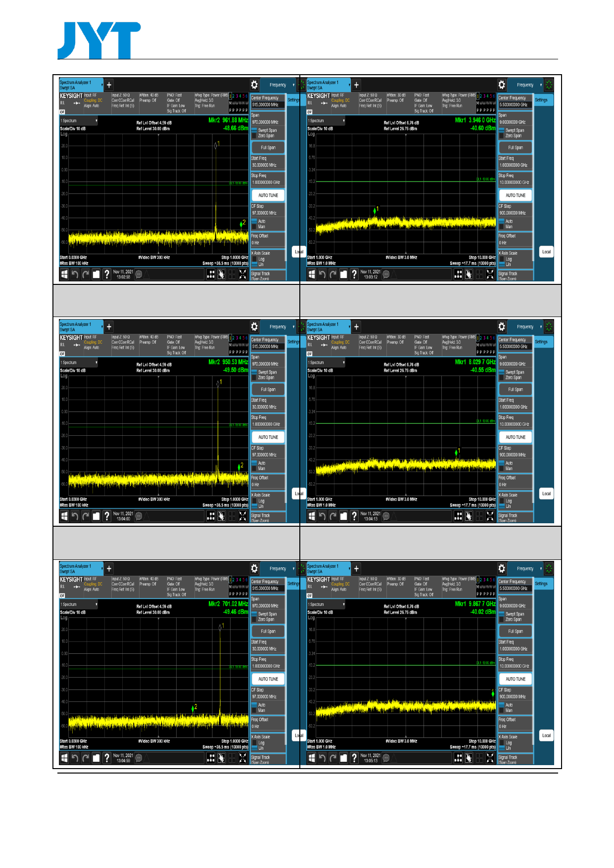Open Frequency dropdown in the 13:04:13 capture
The image size is (614, 868).
pos(525,326)
